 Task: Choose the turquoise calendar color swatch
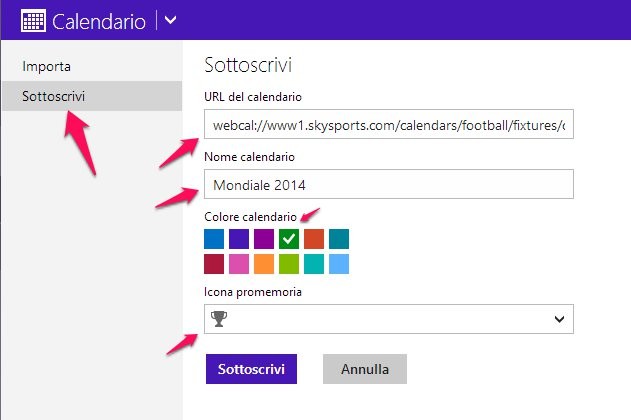(x=314, y=264)
